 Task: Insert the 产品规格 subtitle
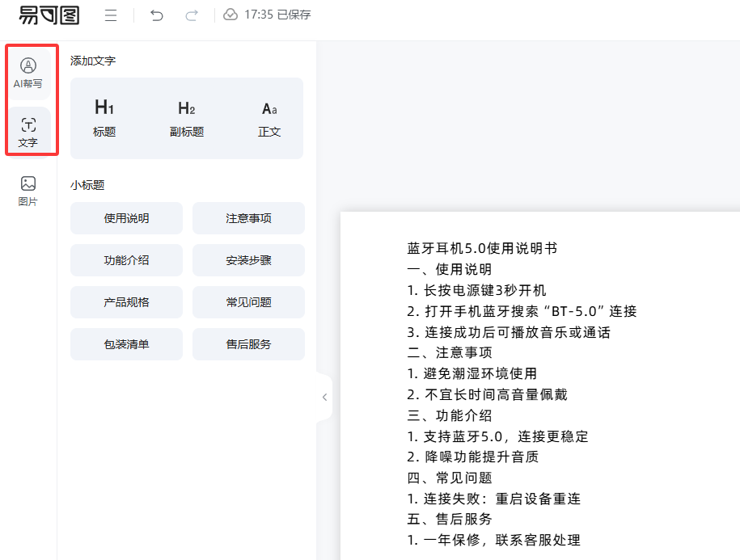pyautogui.click(x=126, y=302)
